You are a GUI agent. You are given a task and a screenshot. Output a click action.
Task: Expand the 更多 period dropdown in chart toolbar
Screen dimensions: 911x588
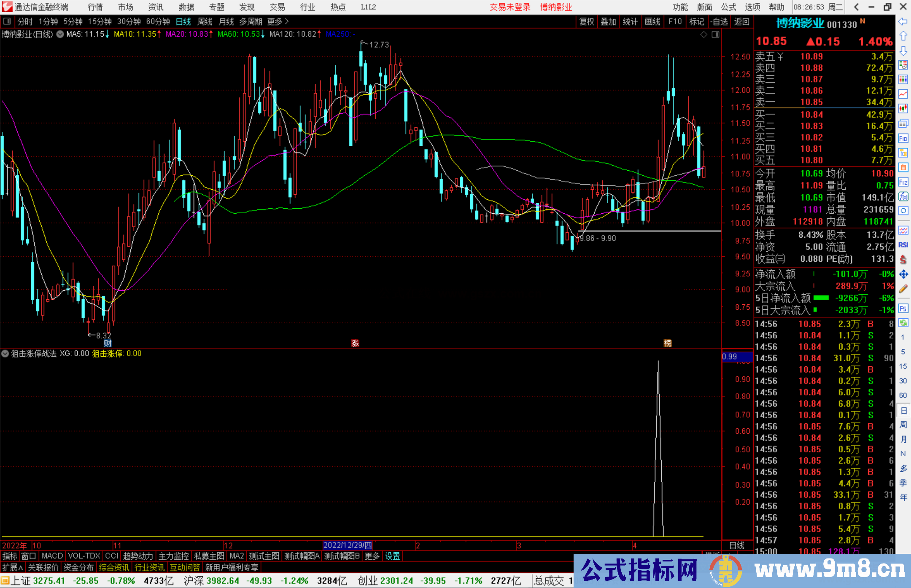[275, 21]
